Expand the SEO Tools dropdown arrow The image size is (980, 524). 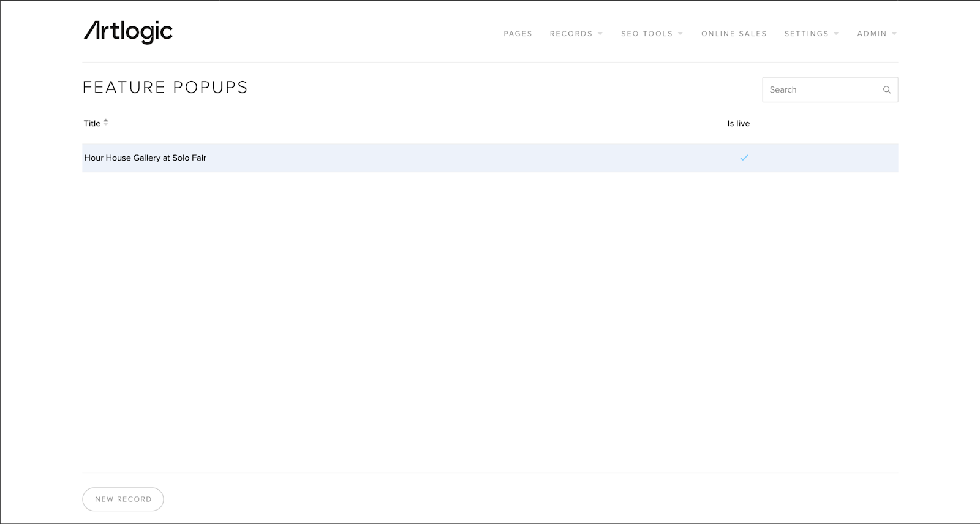pyautogui.click(x=680, y=34)
